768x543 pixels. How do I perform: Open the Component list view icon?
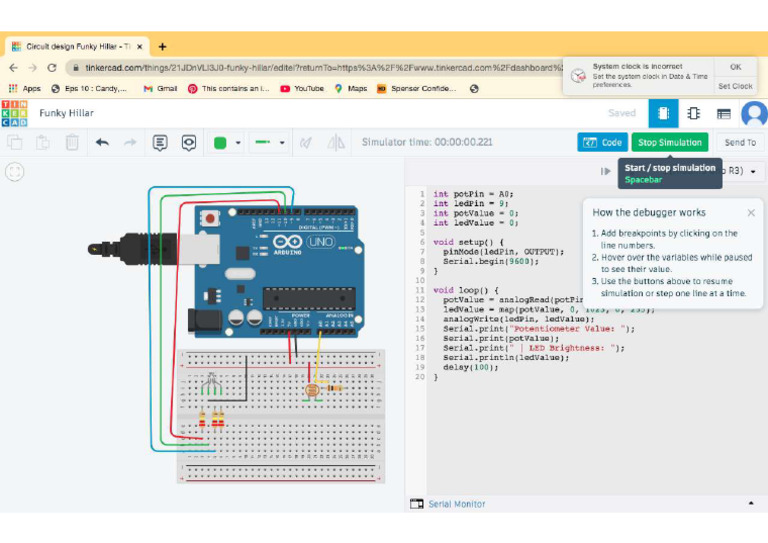(x=723, y=114)
